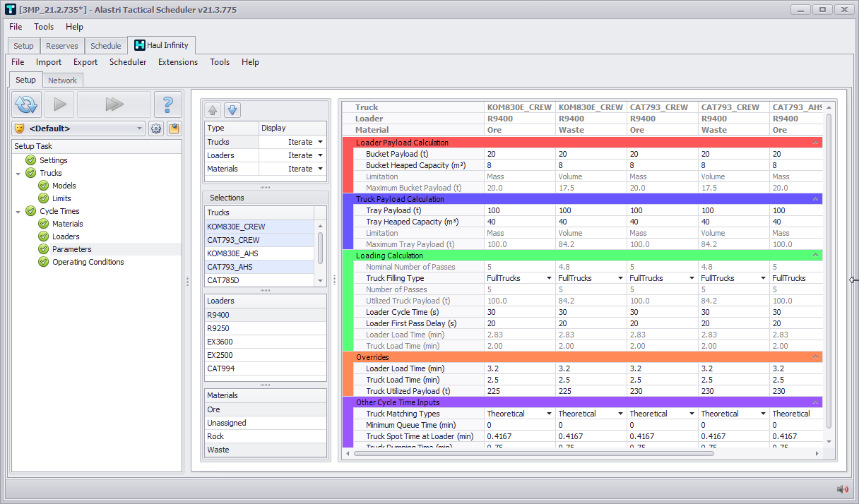Select Operating Conditions in the setup tree

tap(88, 262)
